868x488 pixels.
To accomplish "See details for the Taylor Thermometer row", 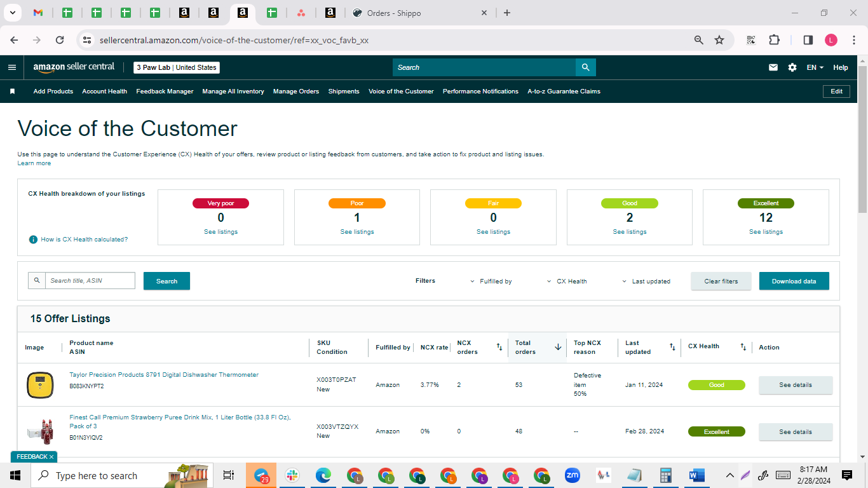I will tap(796, 385).
